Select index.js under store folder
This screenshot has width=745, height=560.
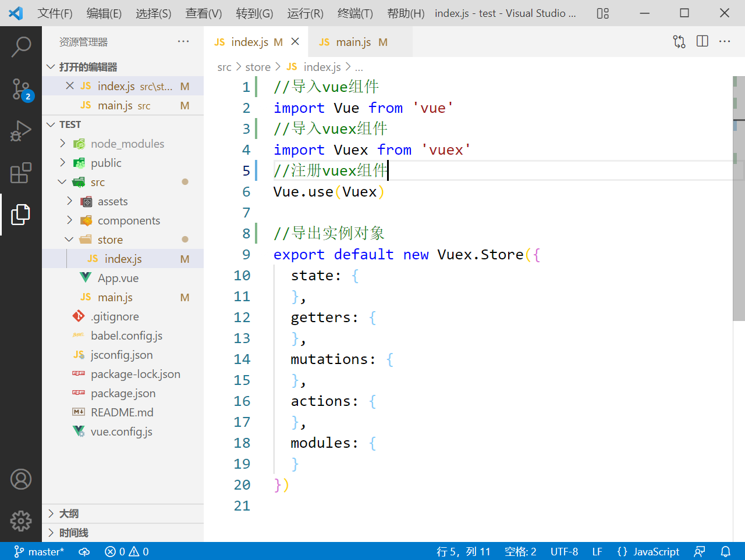click(x=123, y=259)
